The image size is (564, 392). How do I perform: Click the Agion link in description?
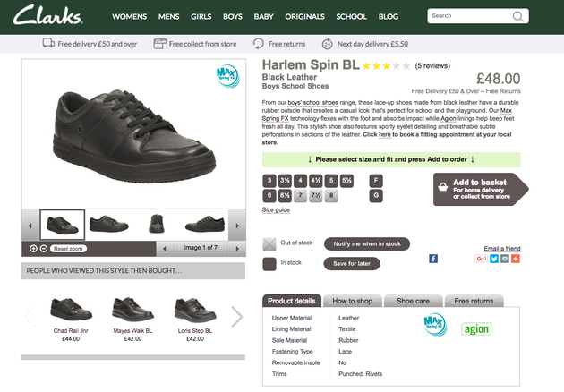(449, 118)
